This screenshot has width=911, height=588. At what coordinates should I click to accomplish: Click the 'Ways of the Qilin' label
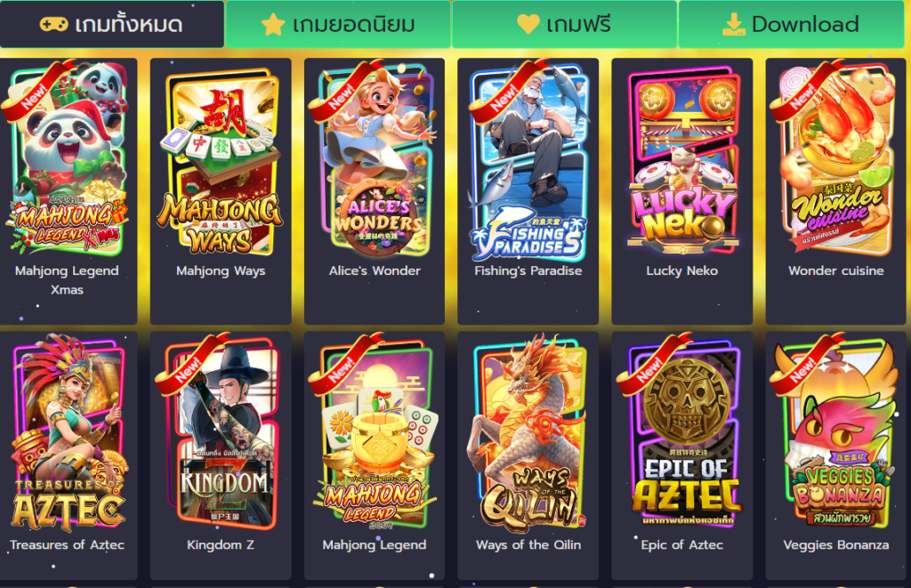528,545
